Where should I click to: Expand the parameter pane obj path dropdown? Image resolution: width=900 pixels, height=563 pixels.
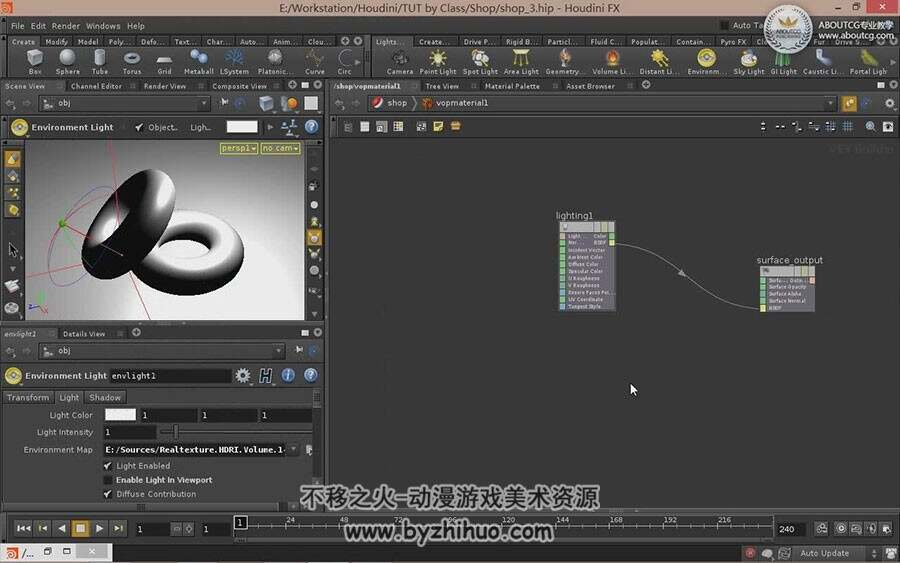(278, 351)
